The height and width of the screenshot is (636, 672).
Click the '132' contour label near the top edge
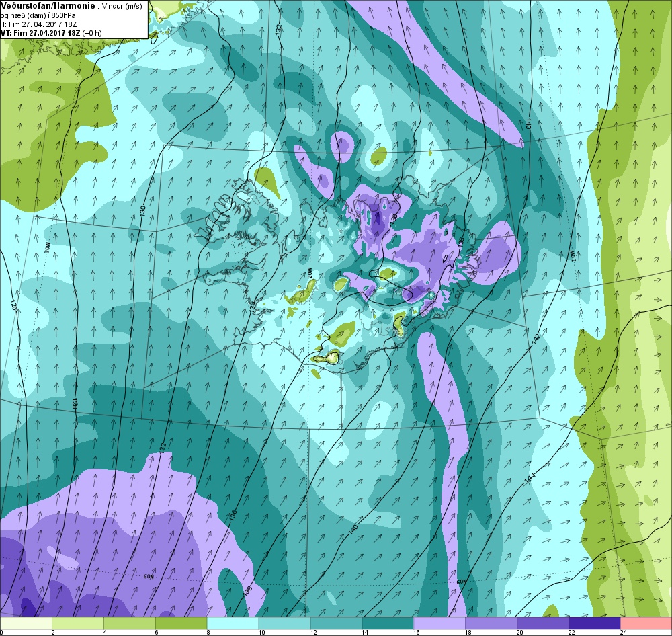(x=279, y=29)
